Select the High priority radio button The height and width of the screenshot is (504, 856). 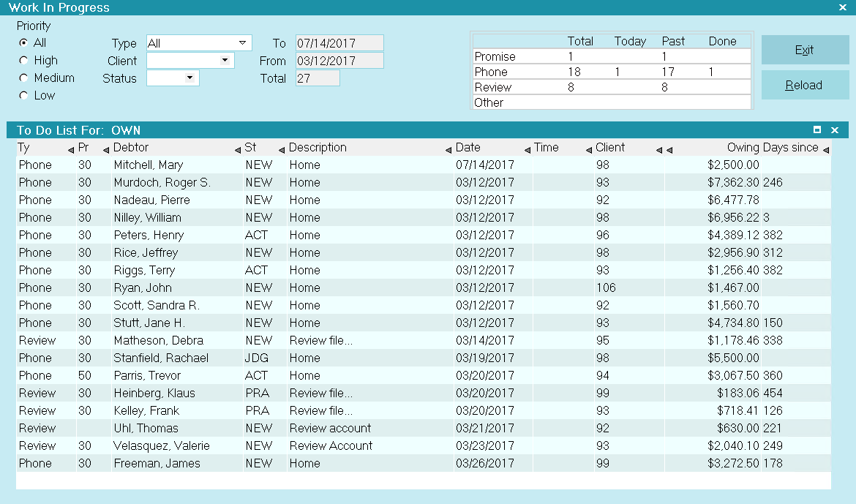pos(23,60)
